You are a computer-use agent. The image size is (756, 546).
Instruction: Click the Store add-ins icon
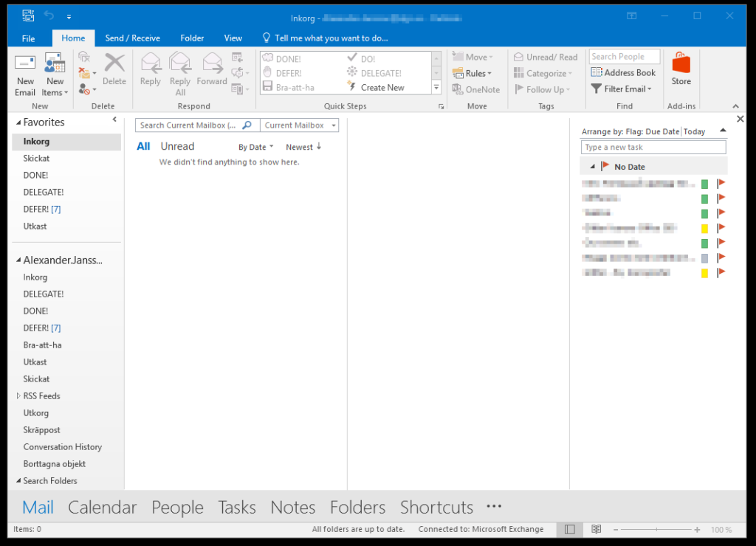coord(681,65)
